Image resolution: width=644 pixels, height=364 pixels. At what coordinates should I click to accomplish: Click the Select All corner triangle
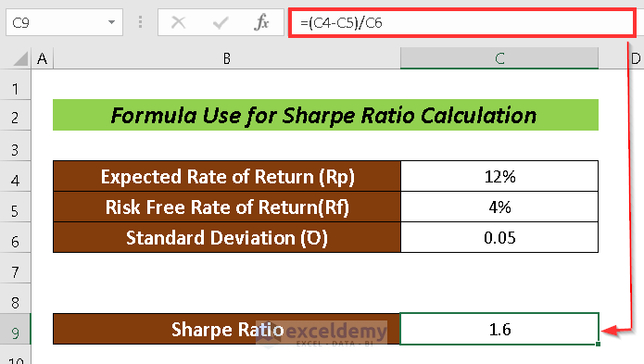(20, 58)
